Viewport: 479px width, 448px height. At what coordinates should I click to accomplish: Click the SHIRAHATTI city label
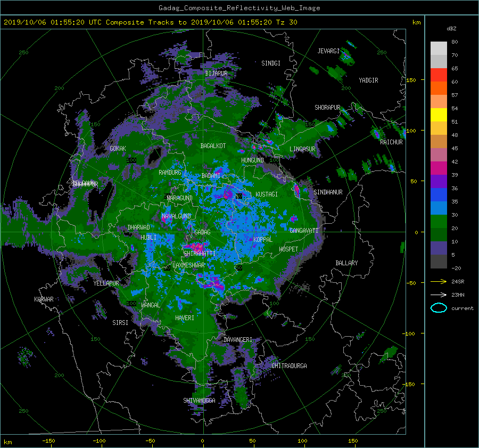(200, 254)
